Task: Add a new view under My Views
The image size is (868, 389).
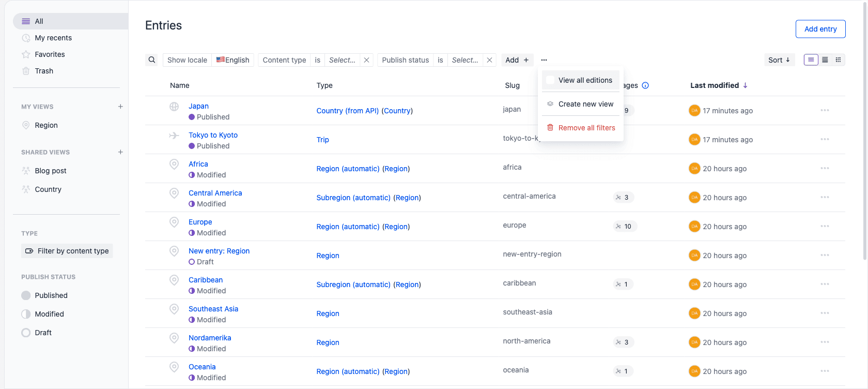Action: (x=120, y=107)
